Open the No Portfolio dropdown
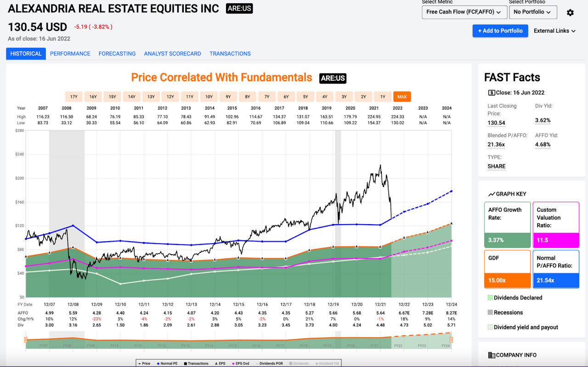The height and width of the screenshot is (367, 588). (533, 12)
